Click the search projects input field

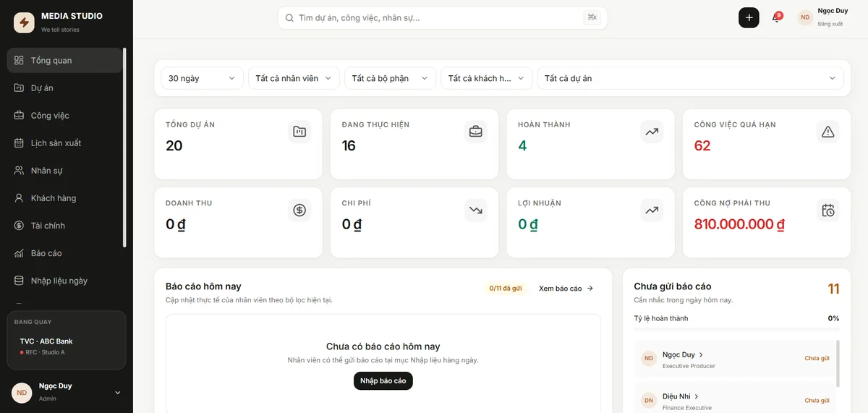tap(443, 17)
